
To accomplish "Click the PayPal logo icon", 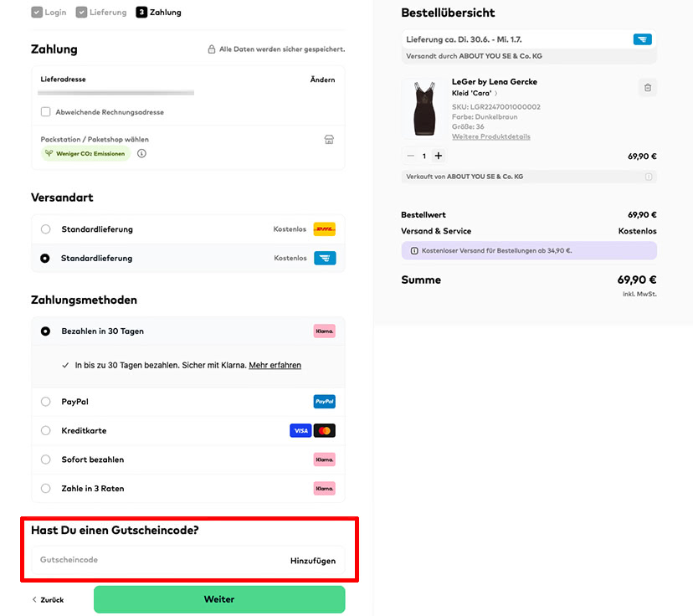I will click(x=325, y=401).
